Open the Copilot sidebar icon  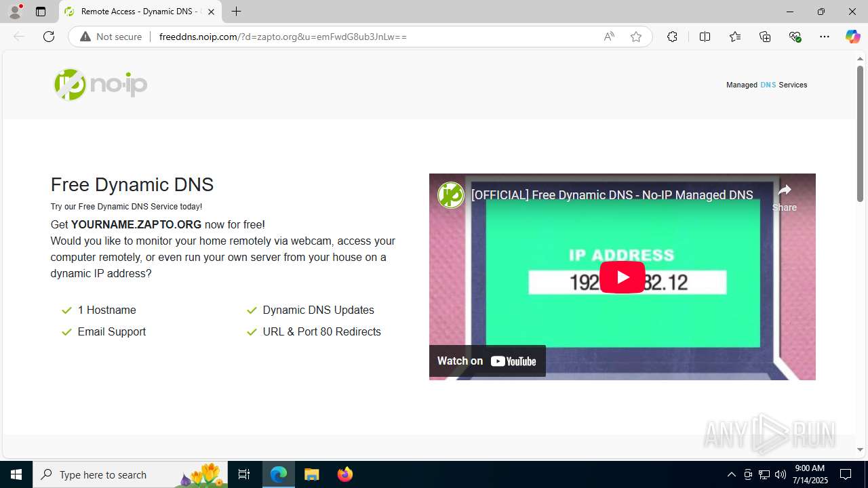click(852, 37)
